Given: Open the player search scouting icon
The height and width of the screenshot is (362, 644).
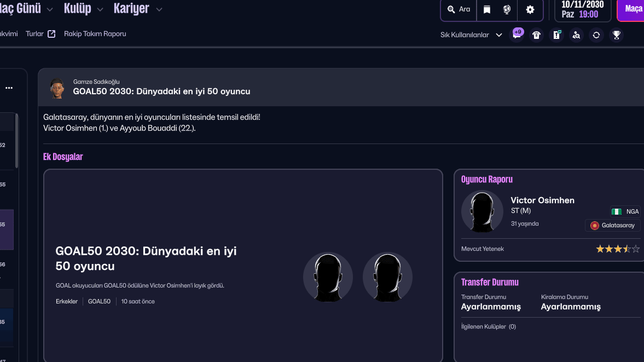Looking at the screenshot, I should click(x=576, y=35).
